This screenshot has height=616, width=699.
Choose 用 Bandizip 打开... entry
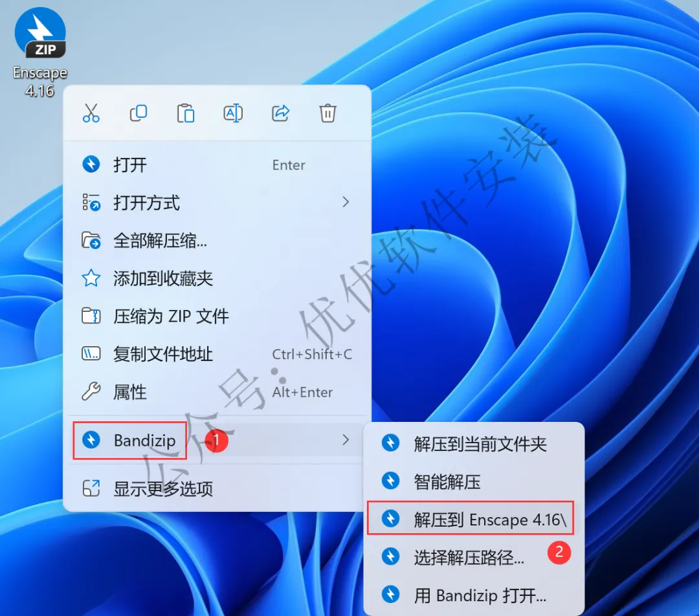[x=474, y=595]
